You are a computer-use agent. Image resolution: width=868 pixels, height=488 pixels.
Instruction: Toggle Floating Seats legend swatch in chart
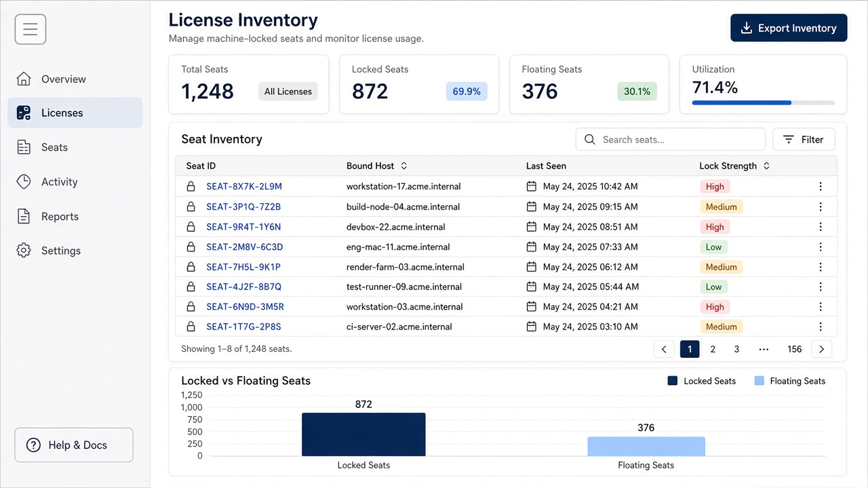pos(759,381)
